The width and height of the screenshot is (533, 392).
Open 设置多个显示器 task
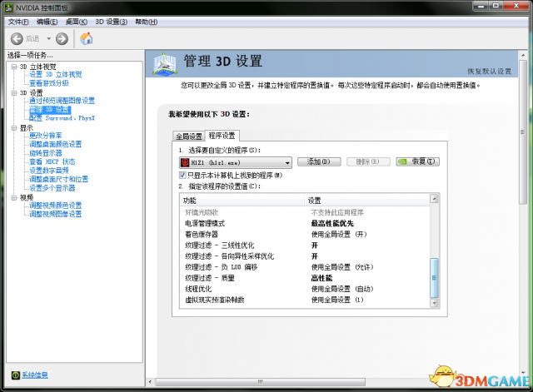52,188
